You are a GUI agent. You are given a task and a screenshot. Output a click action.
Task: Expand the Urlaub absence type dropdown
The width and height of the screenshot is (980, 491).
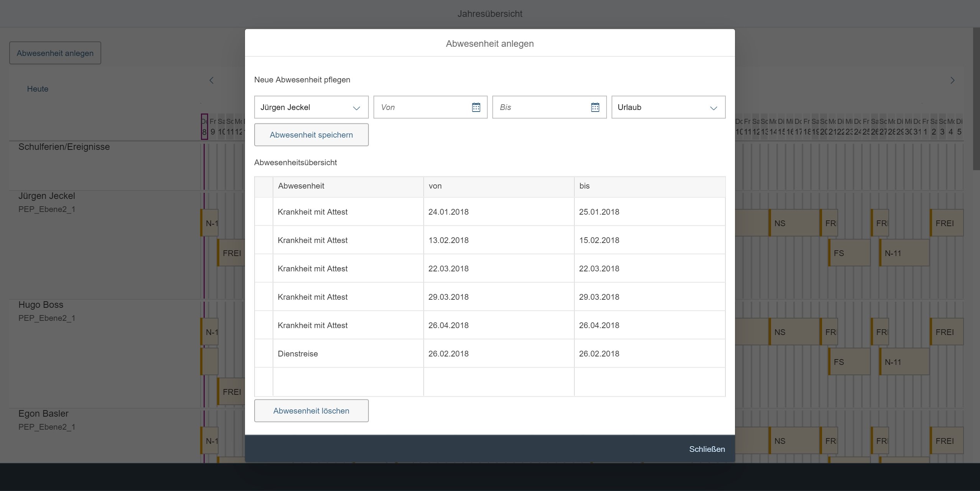[713, 108]
